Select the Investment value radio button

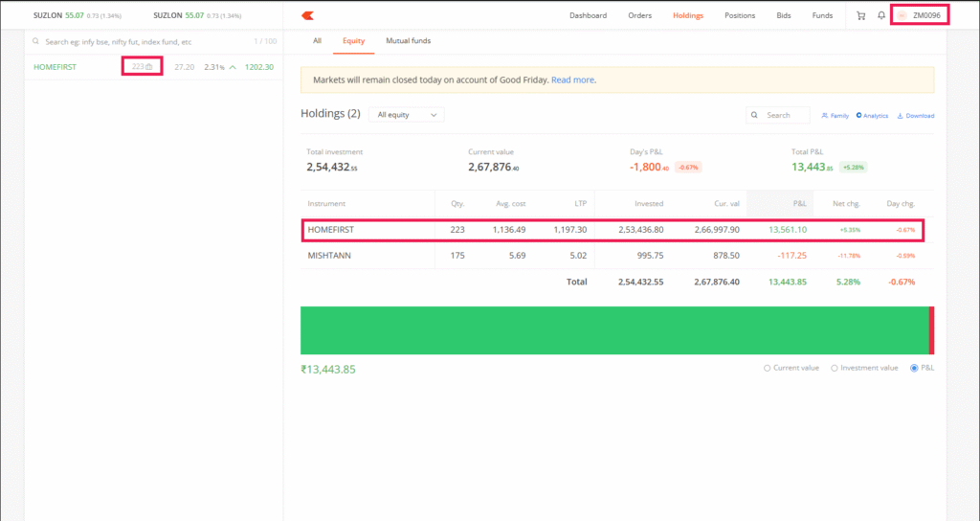(x=834, y=369)
